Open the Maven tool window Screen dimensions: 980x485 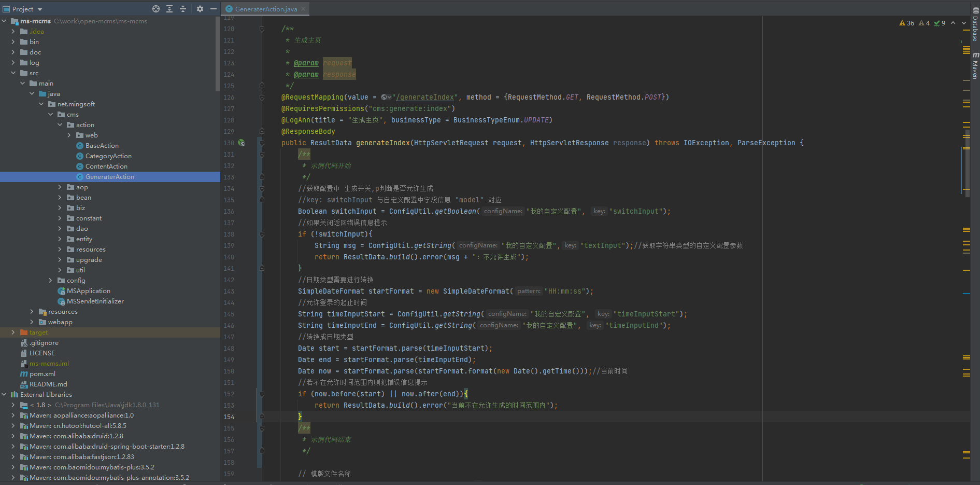[975, 65]
